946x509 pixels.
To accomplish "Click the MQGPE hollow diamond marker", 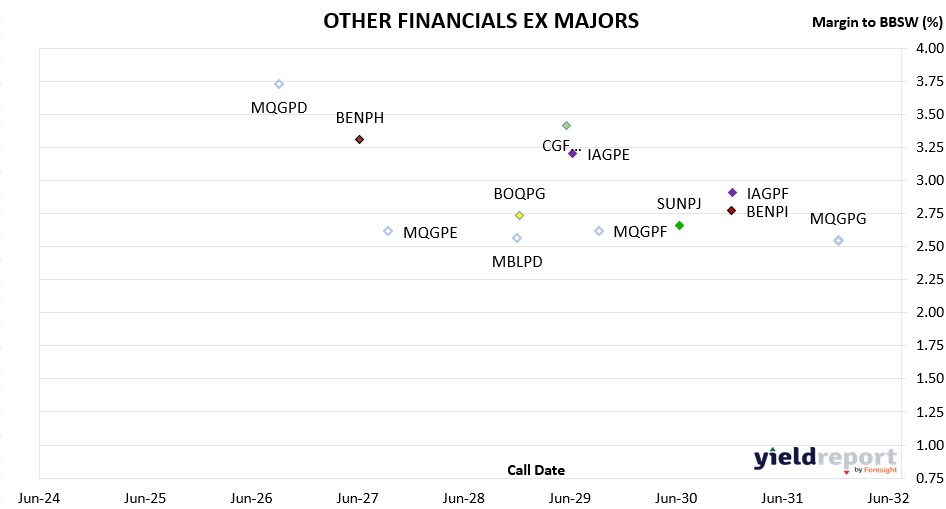I will [x=388, y=231].
